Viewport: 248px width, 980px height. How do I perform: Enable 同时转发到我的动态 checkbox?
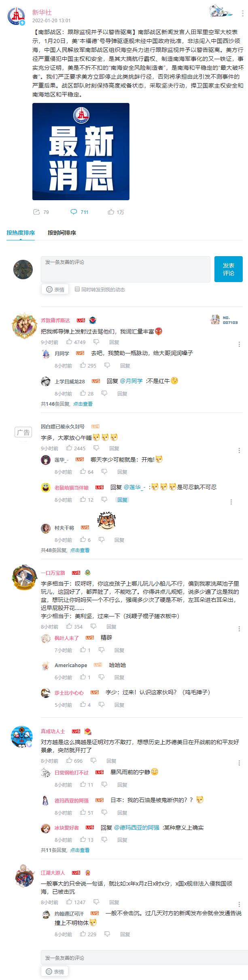(x=77, y=289)
